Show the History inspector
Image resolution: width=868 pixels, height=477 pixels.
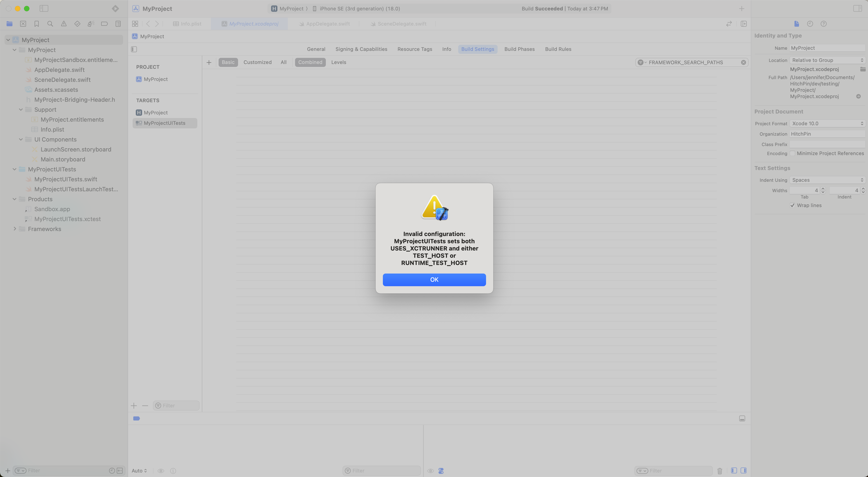(810, 24)
